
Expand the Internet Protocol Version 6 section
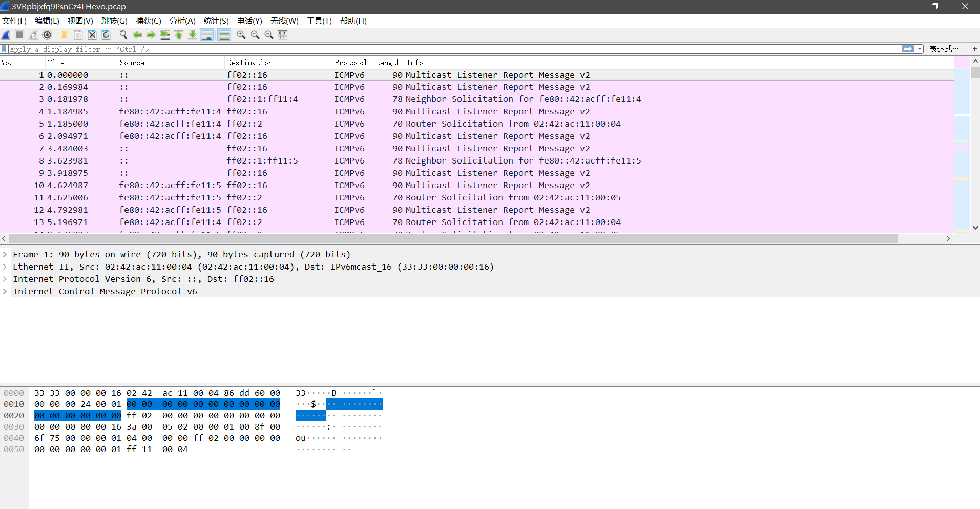tap(5, 279)
